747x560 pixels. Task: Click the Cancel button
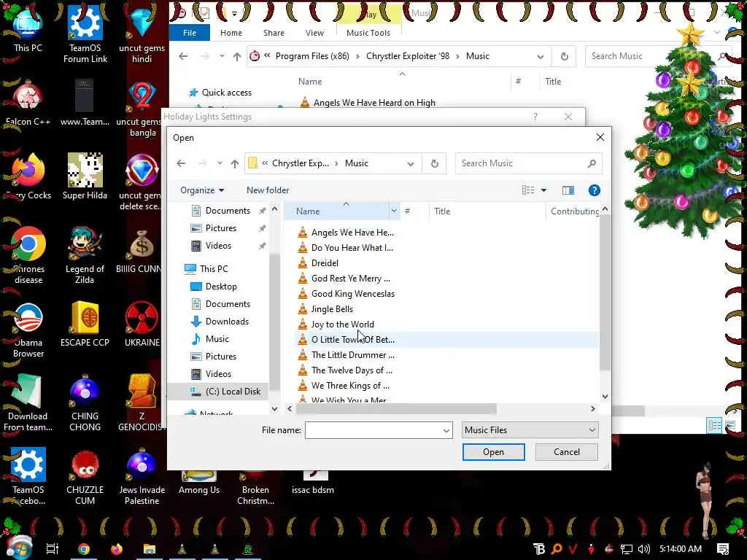(x=566, y=452)
